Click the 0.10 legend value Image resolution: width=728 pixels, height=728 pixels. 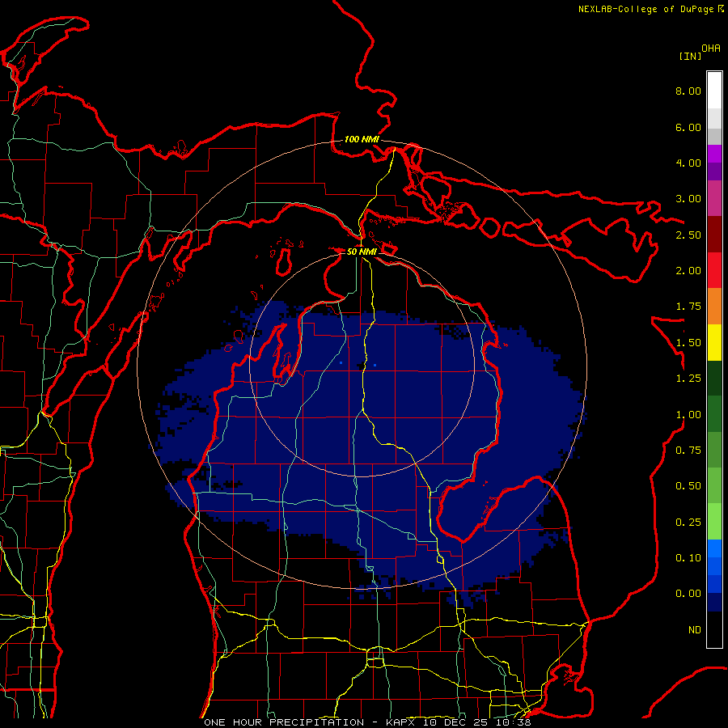tap(688, 558)
